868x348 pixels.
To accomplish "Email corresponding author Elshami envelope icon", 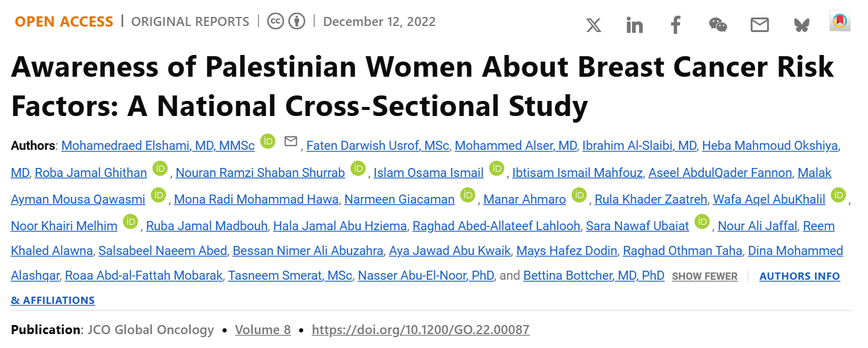I will (291, 142).
